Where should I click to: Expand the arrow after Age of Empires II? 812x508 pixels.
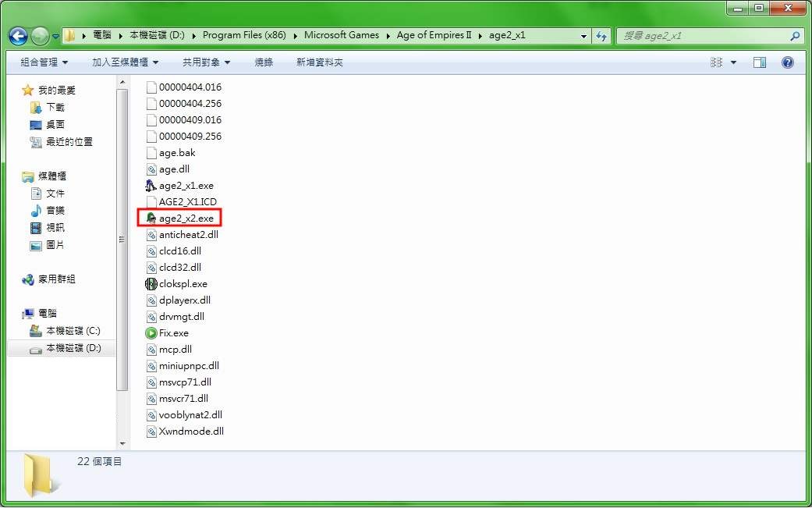pyautogui.click(x=480, y=36)
